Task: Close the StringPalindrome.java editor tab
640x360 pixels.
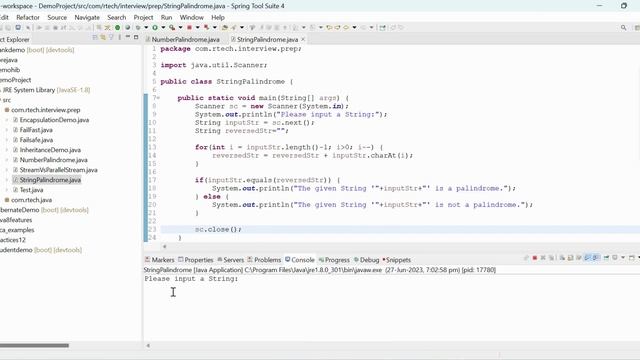Action: (x=303, y=39)
